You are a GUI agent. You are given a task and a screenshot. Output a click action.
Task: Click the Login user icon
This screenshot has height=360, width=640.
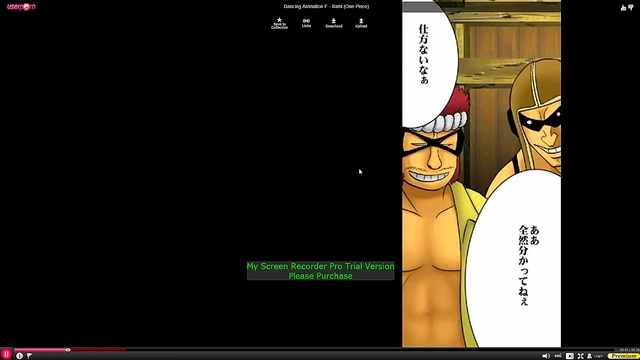coord(589,356)
